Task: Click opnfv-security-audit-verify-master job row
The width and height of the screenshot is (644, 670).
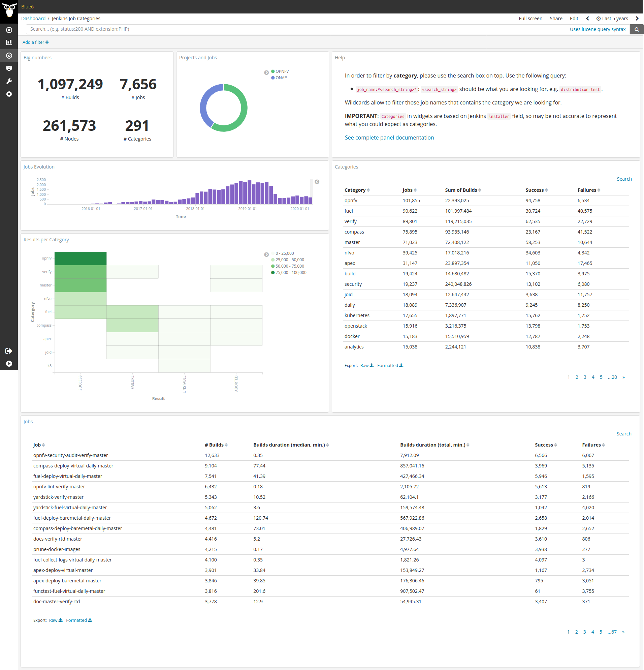Action: [331, 455]
